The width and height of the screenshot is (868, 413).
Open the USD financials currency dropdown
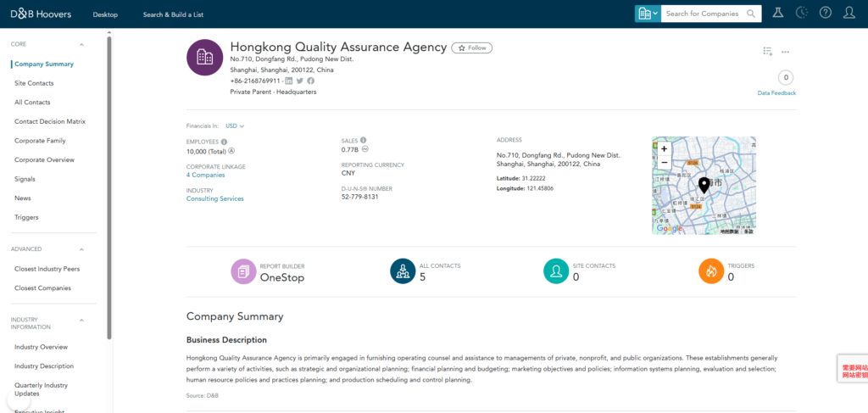(x=235, y=126)
